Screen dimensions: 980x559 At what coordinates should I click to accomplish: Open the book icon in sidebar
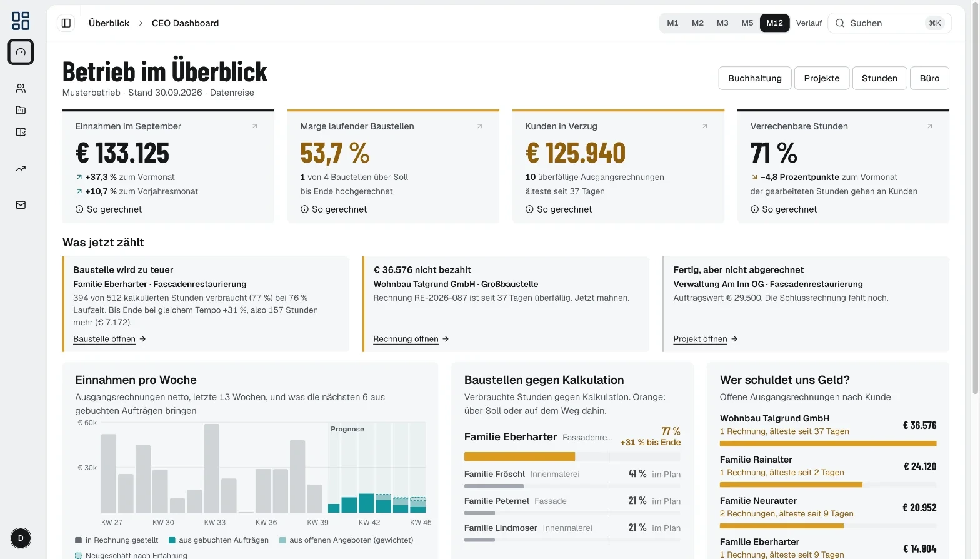(x=21, y=132)
